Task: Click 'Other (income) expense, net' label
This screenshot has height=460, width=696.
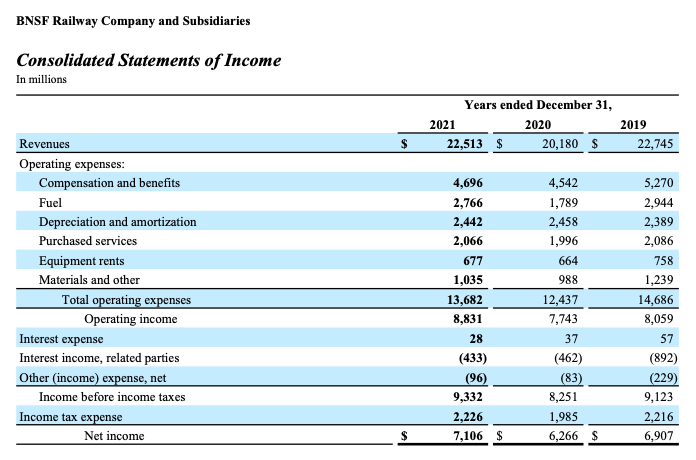Action: click(93, 378)
